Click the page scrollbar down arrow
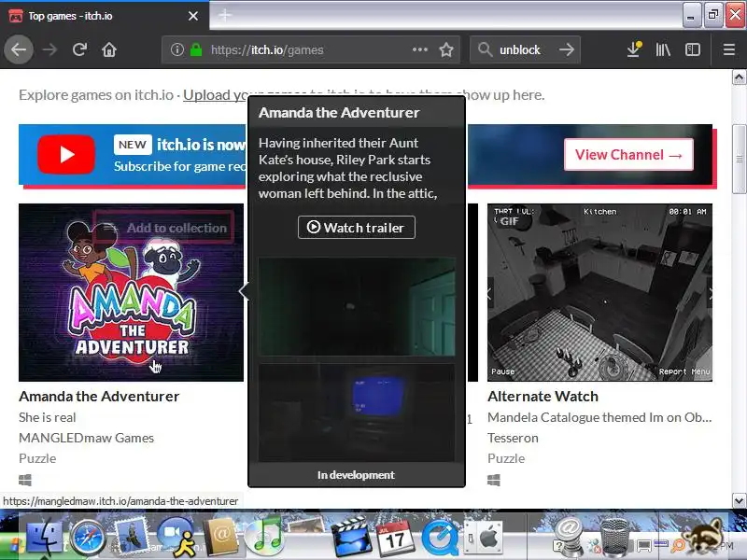The image size is (747, 560). pos(739,500)
